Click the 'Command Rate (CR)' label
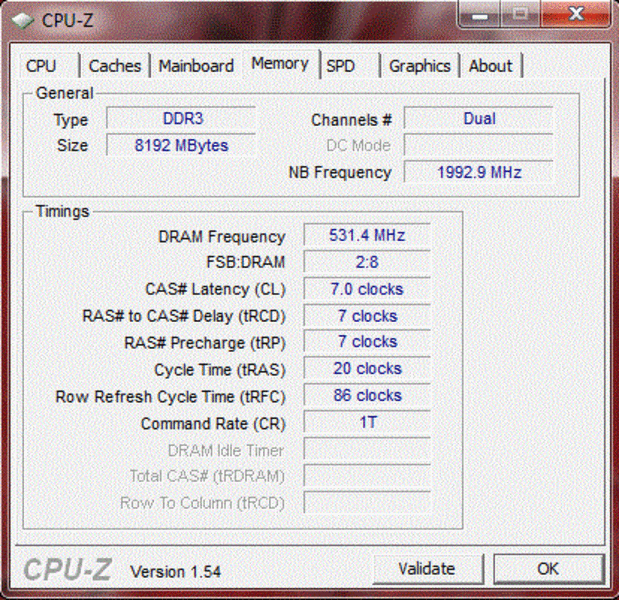Image resolution: width=619 pixels, height=600 pixels. pos(213,424)
